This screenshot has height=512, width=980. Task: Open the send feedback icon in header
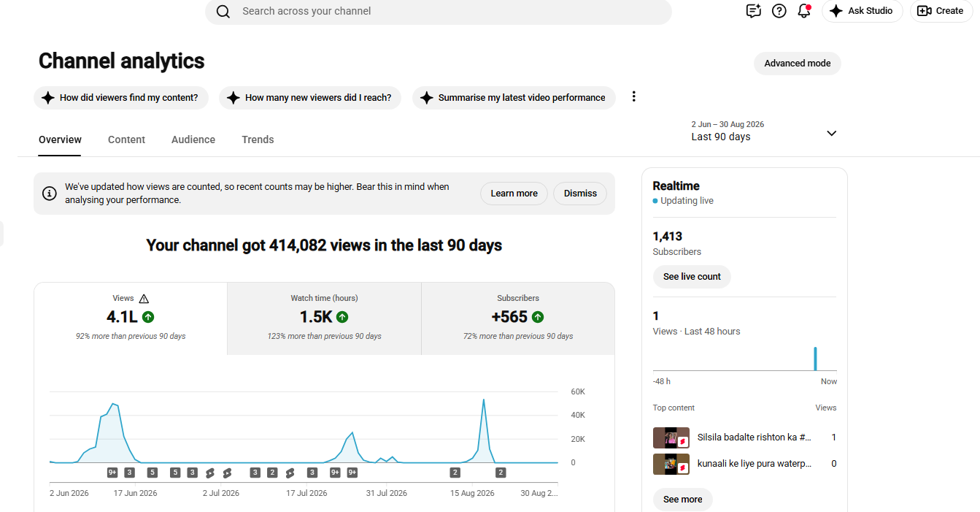754,11
